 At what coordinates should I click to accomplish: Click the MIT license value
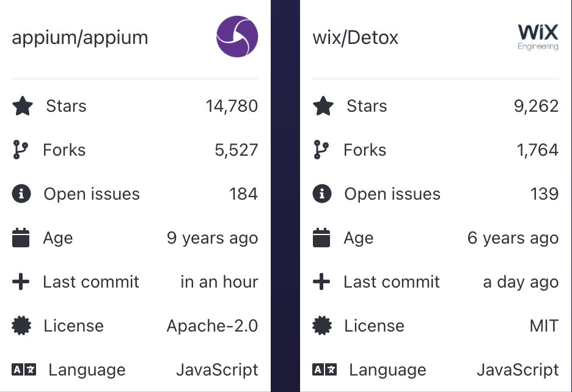(544, 325)
